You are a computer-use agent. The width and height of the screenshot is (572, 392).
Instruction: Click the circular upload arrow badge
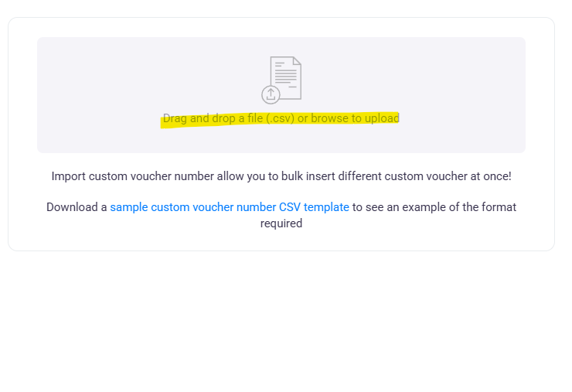[x=271, y=94]
